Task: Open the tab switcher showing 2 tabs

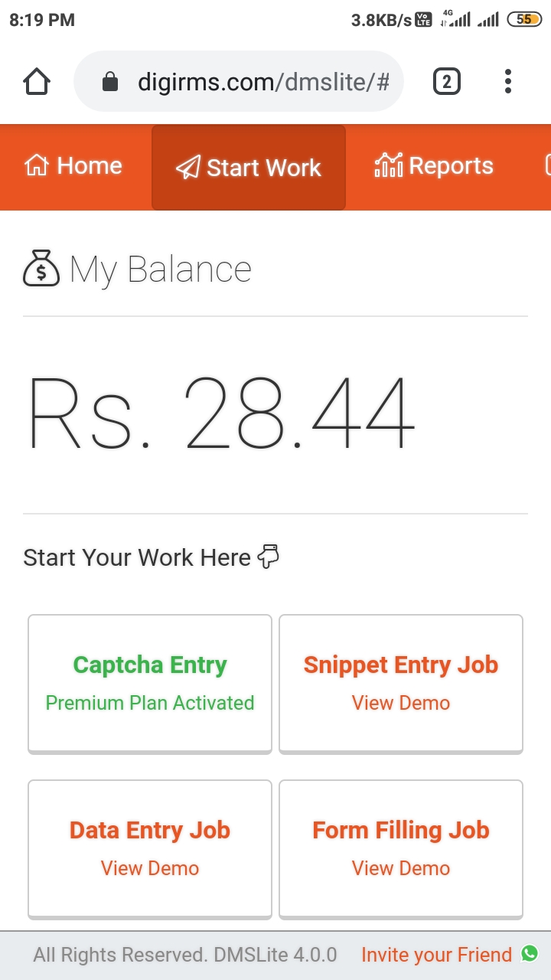Action: tap(447, 81)
